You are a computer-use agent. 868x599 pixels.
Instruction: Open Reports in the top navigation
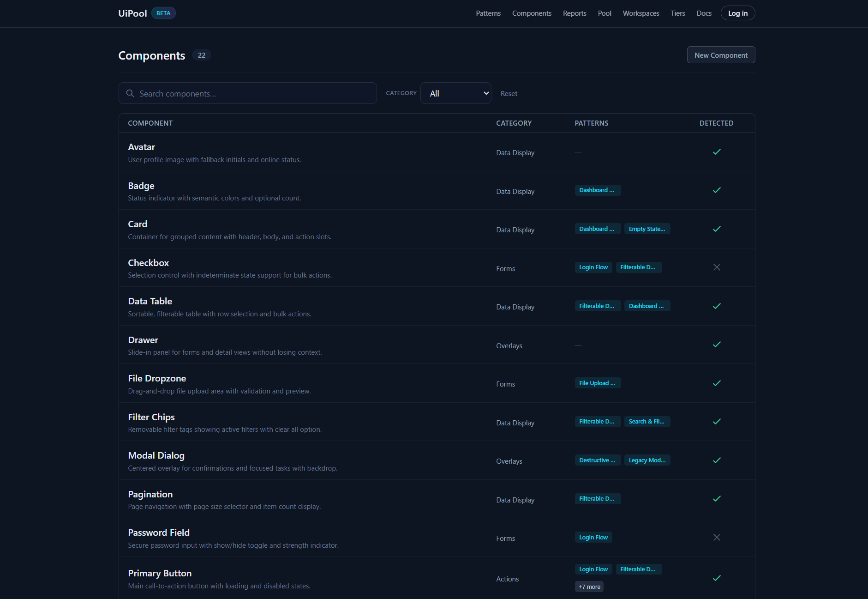tap(575, 13)
